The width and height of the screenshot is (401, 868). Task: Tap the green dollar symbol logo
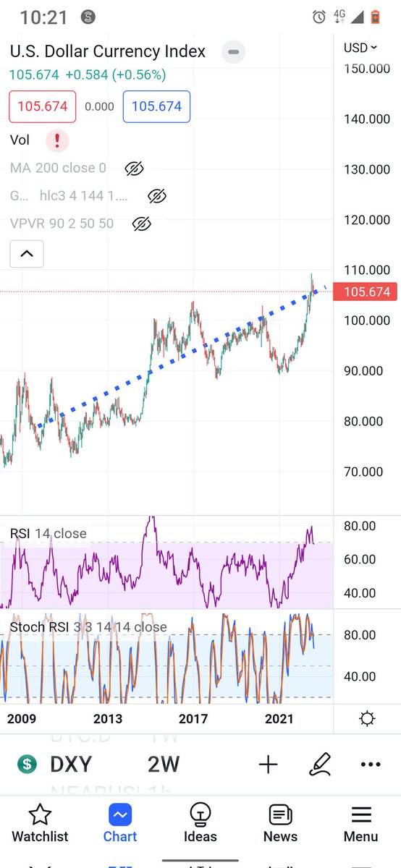[28, 765]
